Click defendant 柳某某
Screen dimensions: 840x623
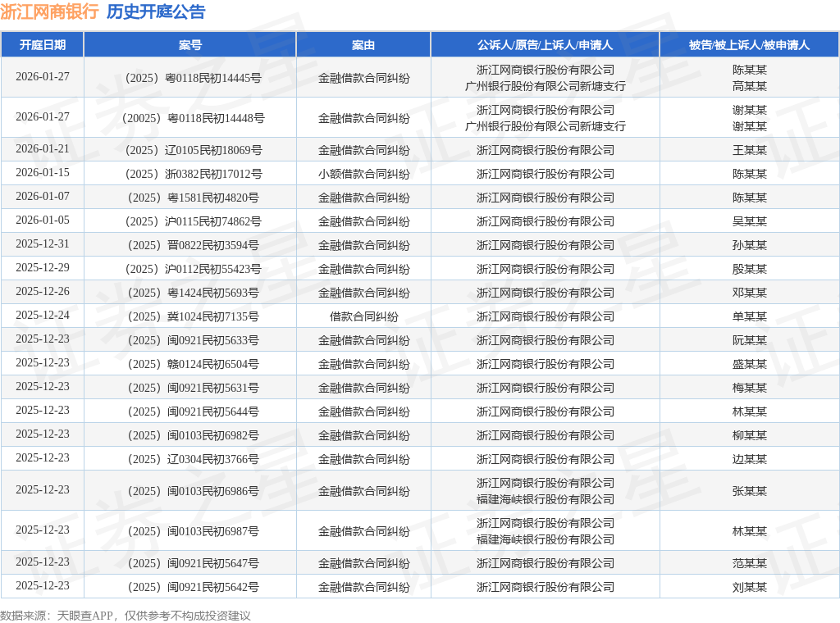[x=750, y=435]
